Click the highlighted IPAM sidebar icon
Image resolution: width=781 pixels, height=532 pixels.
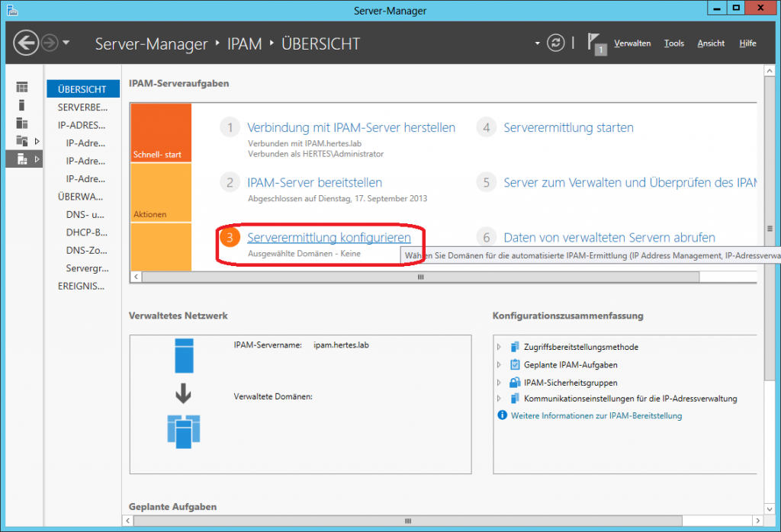click(22, 159)
